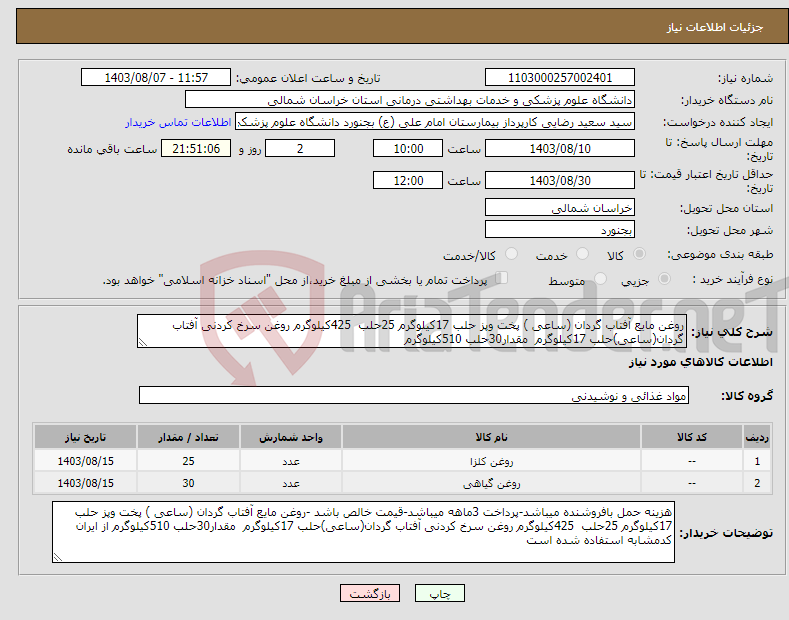The height and width of the screenshot is (620, 789).
Task: Click the unit cell عدد in row 2
Action: (x=291, y=483)
